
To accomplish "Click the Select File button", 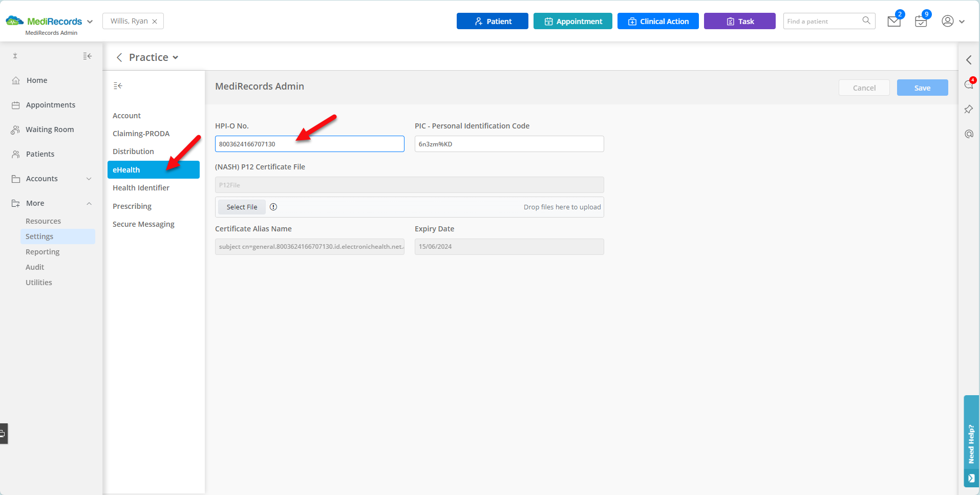I will [242, 207].
